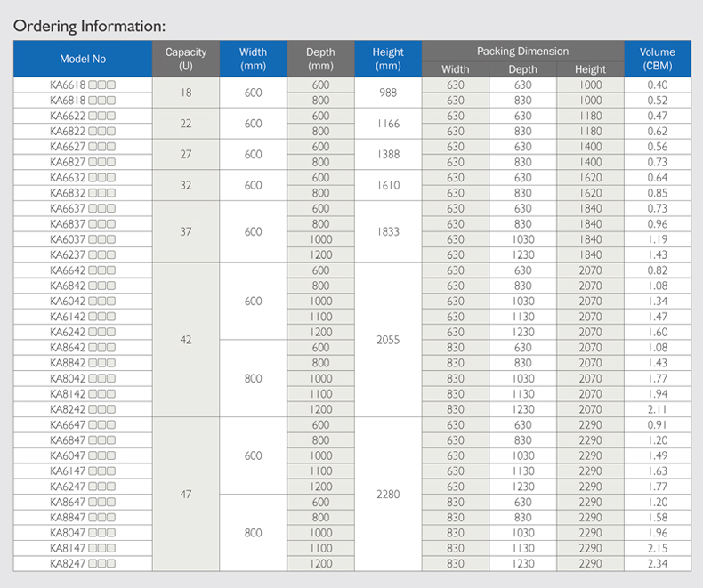The image size is (703, 588).
Task: Click the 2055 height cell
Action: click(388, 340)
